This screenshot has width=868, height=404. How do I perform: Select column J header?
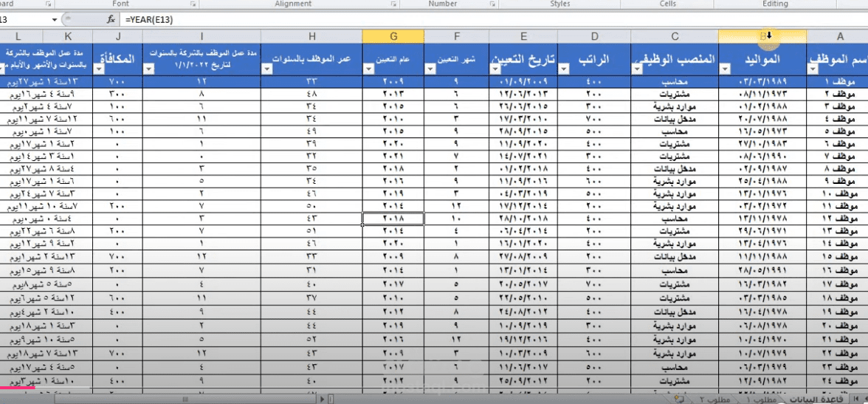click(118, 37)
